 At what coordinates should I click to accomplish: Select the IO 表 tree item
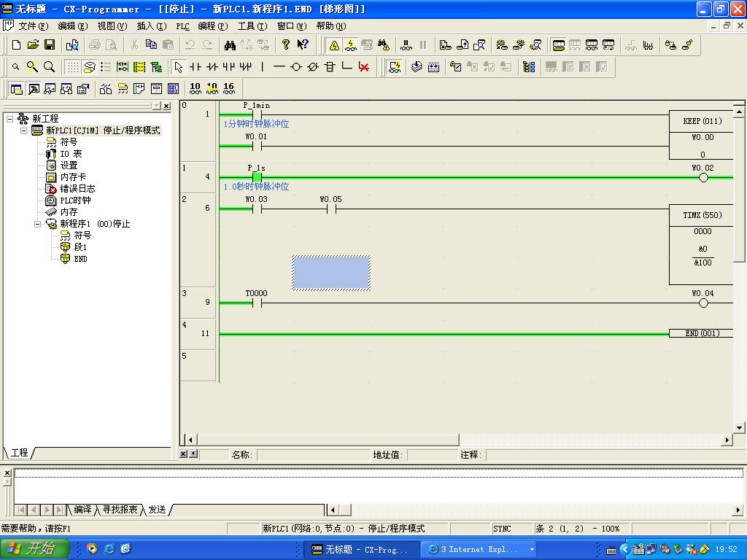coord(71,154)
